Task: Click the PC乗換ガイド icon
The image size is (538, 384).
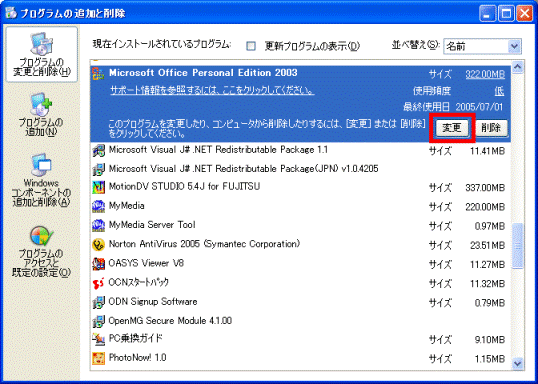Action: coord(98,339)
